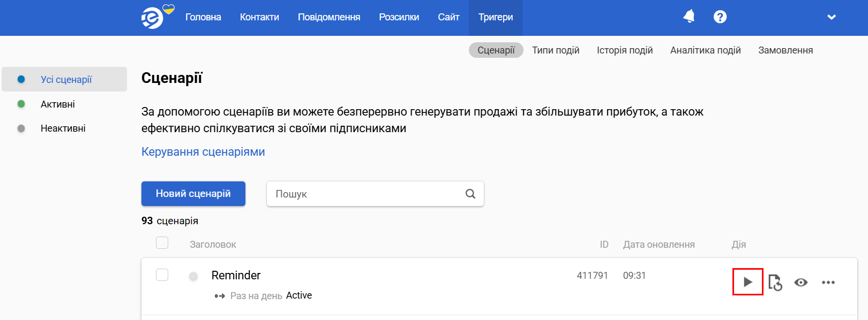Click the 93 сценарія count text
This screenshot has width=868, height=320.
(170, 221)
